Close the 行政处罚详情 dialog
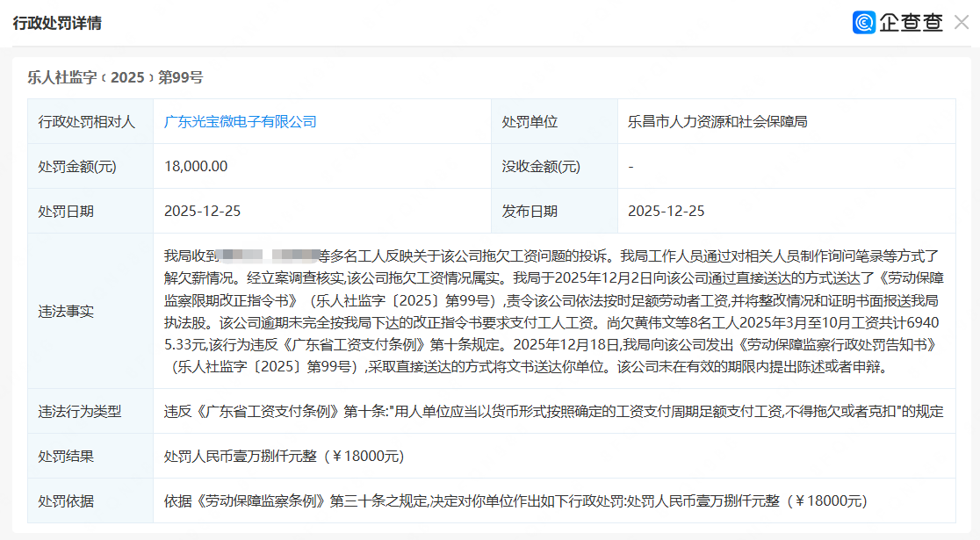 (962, 23)
